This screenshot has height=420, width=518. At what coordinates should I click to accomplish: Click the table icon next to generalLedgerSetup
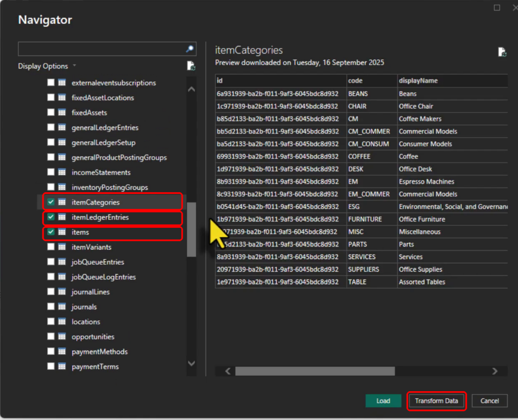[62, 142]
